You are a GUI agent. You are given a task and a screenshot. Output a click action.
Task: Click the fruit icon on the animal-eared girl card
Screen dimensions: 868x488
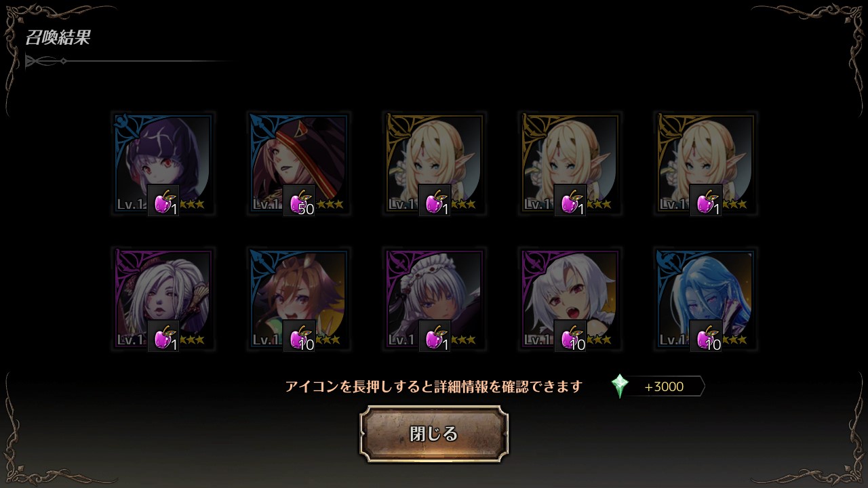(299, 336)
